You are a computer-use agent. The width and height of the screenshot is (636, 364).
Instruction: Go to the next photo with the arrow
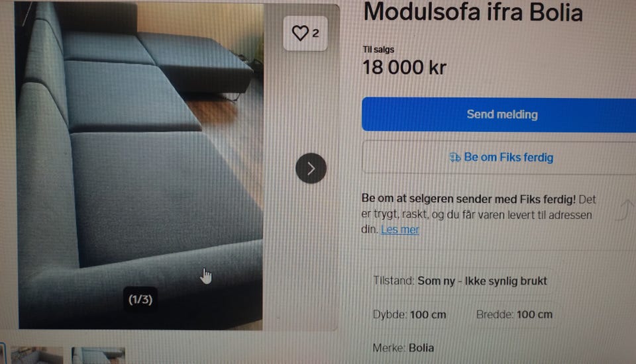(311, 168)
